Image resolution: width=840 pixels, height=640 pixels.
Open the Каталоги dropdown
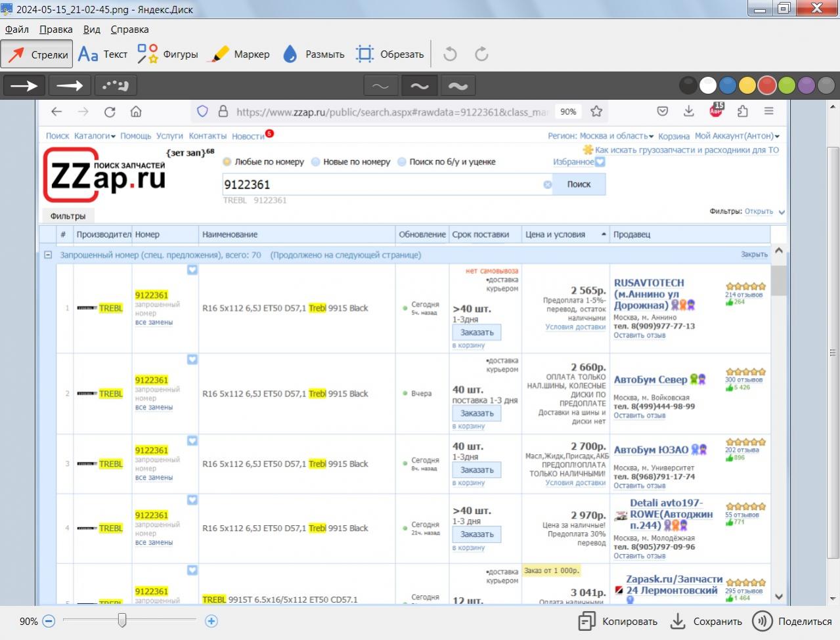95,136
